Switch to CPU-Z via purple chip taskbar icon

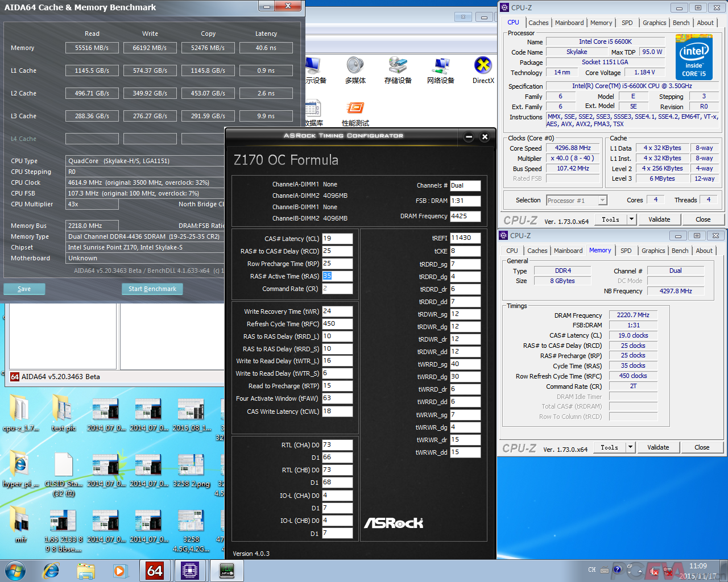(190, 570)
